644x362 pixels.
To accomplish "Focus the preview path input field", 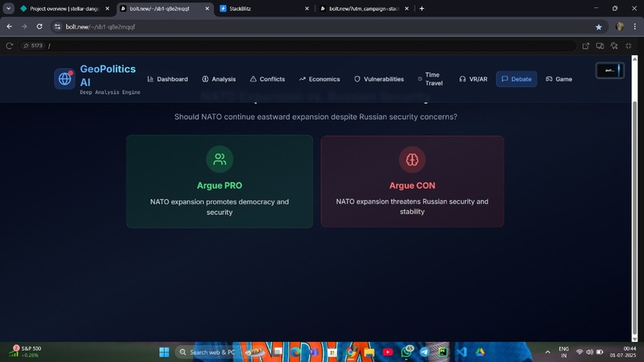I will (x=310, y=46).
